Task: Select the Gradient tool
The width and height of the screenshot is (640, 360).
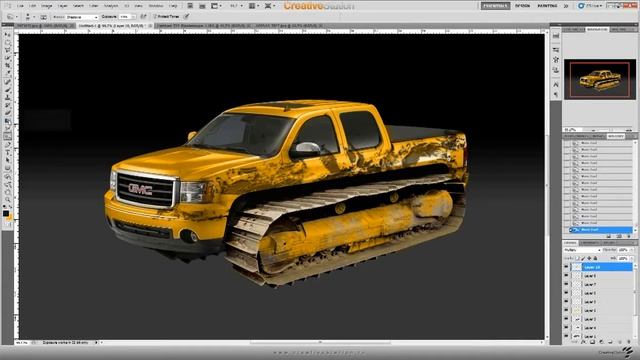Action: pos(7,120)
